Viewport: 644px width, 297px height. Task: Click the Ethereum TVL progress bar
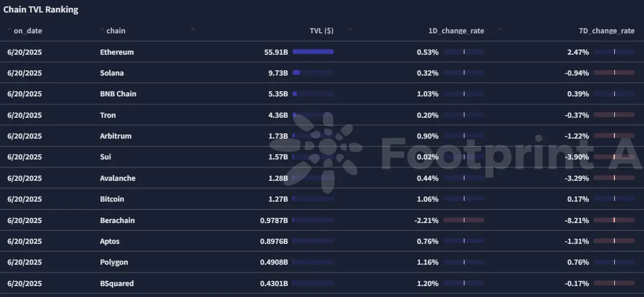[x=313, y=52]
